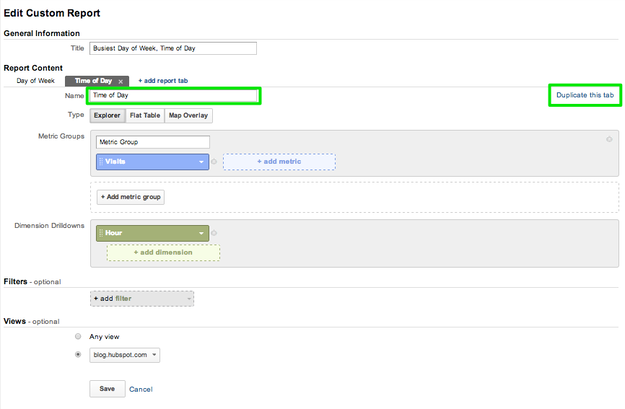This screenshot has height=409, width=625.
Task: Select the blog.hubspot.com view radio button
Action: pos(78,354)
